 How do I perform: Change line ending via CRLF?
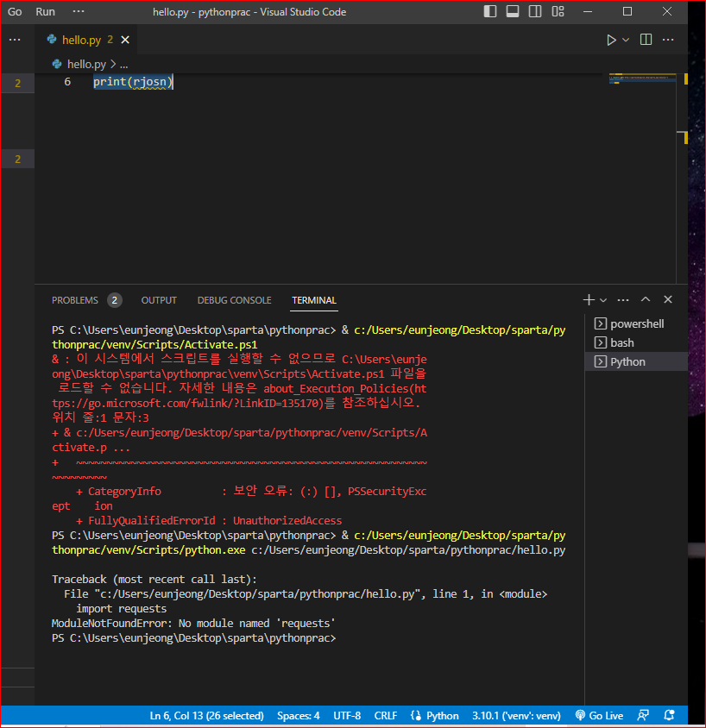(x=386, y=716)
